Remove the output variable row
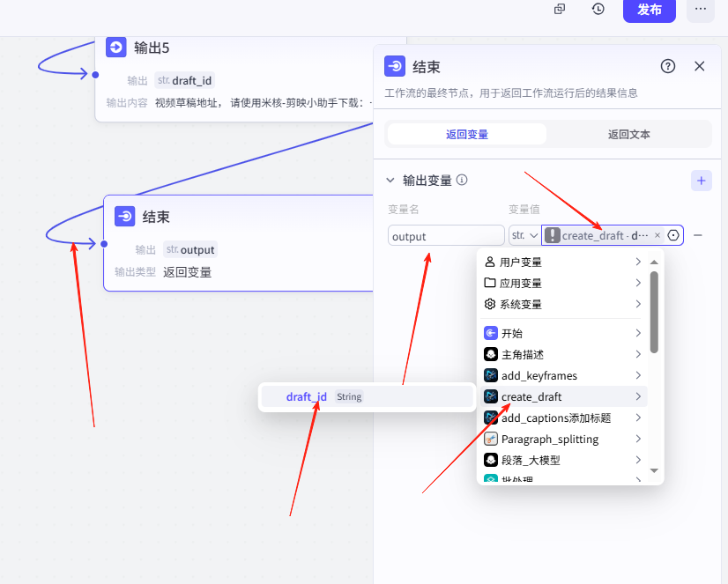 (x=698, y=236)
